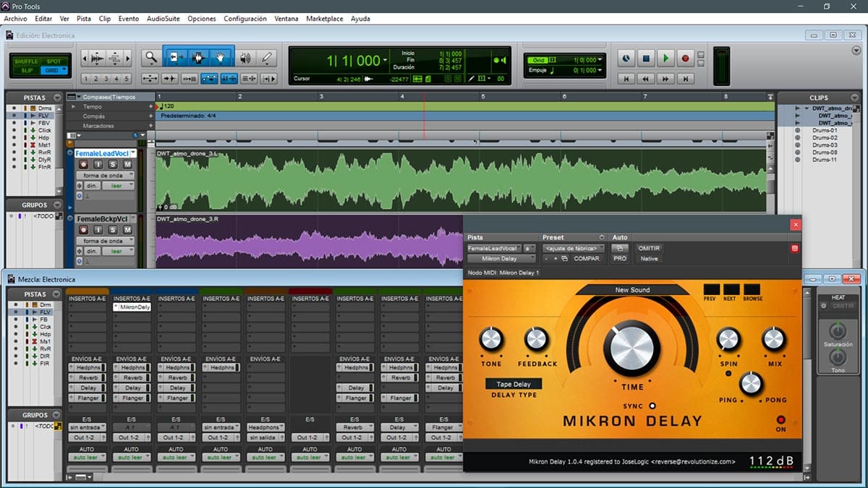Click the HEAT Saturación knob
The image size is (868, 488).
click(838, 331)
